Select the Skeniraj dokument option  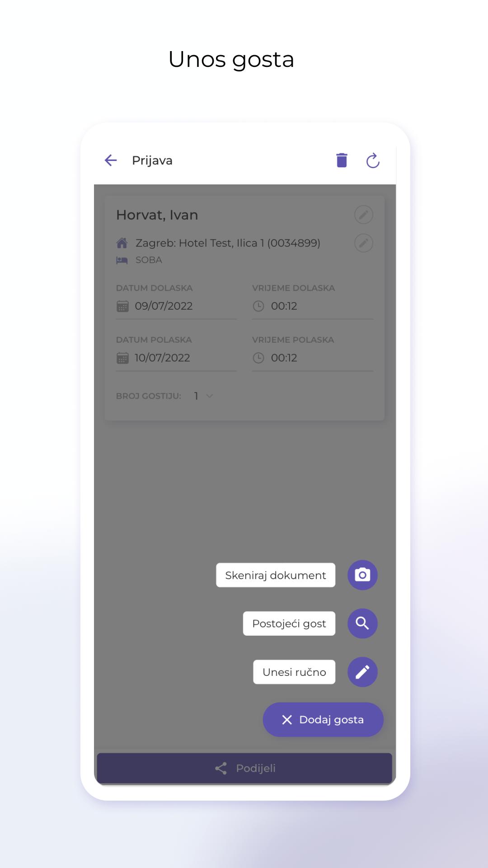tap(276, 575)
